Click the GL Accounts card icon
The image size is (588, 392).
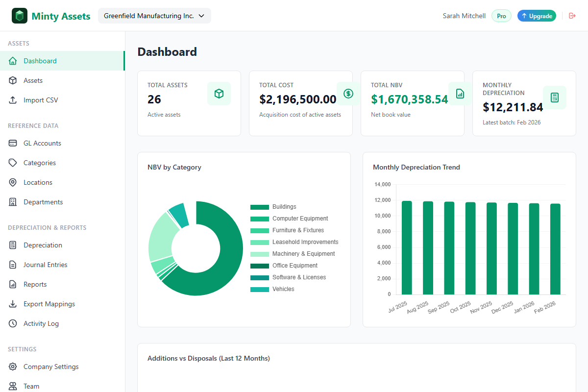tap(13, 143)
